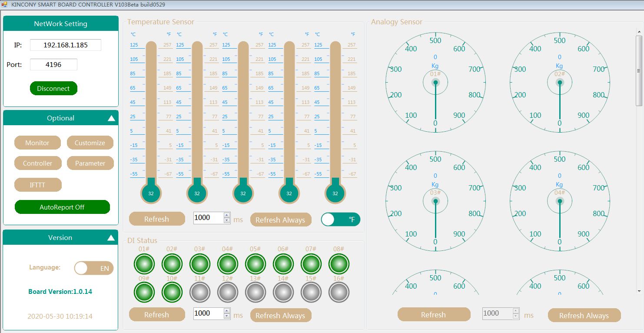Toggle the °F temperature unit switch
644x333 pixels.
coord(341,220)
